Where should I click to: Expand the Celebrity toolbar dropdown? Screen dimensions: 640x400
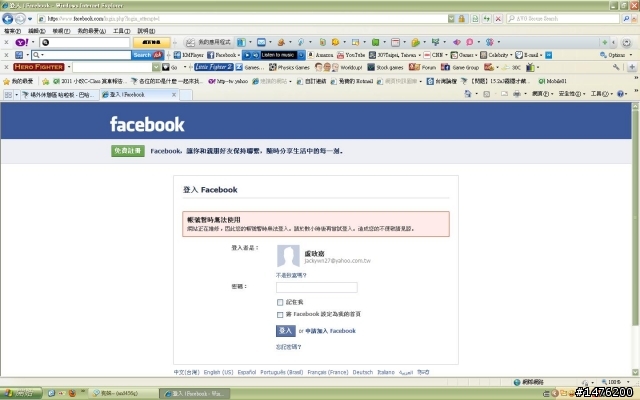click(511, 55)
